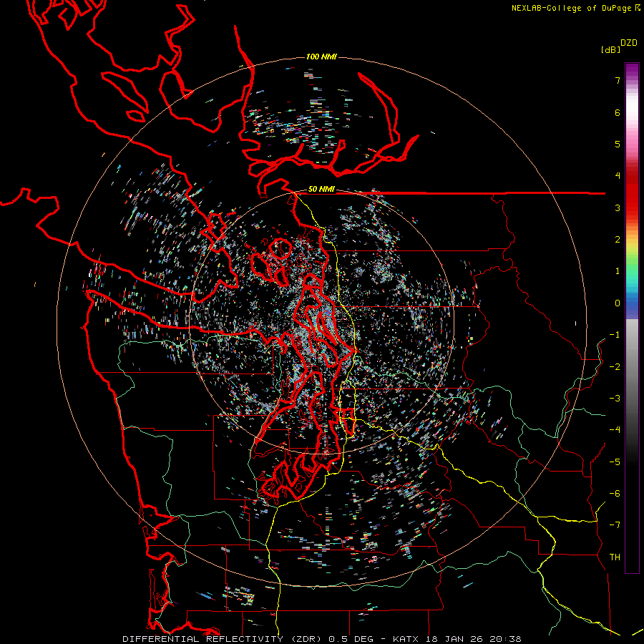Click the 5 dB scale value
644x644 pixels.
click(x=618, y=144)
